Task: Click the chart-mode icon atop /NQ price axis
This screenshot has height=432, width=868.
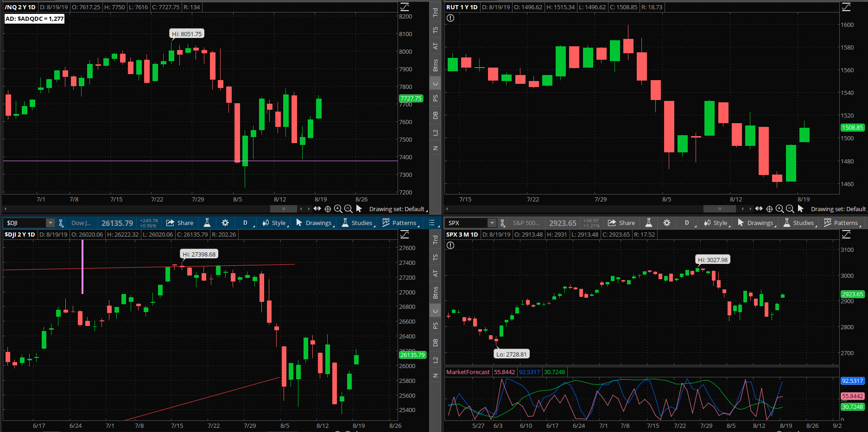Action: click(405, 7)
